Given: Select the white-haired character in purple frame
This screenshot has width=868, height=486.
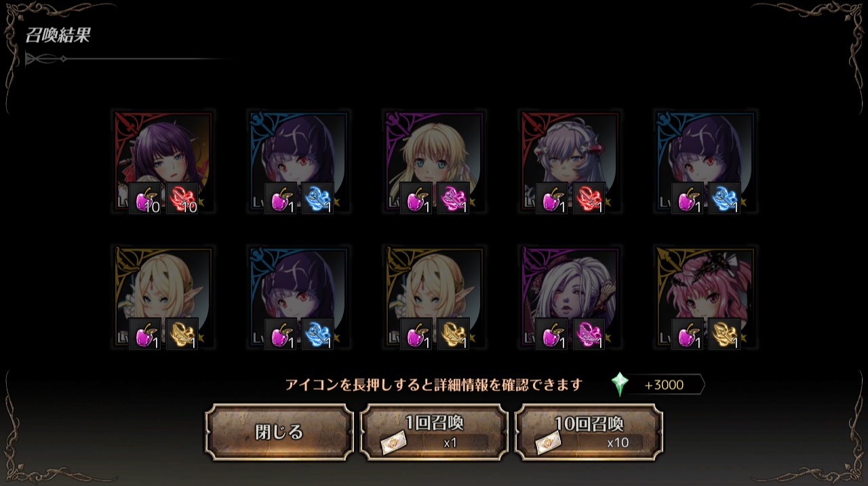Looking at the screenshot, I should [x=570, y=297].
